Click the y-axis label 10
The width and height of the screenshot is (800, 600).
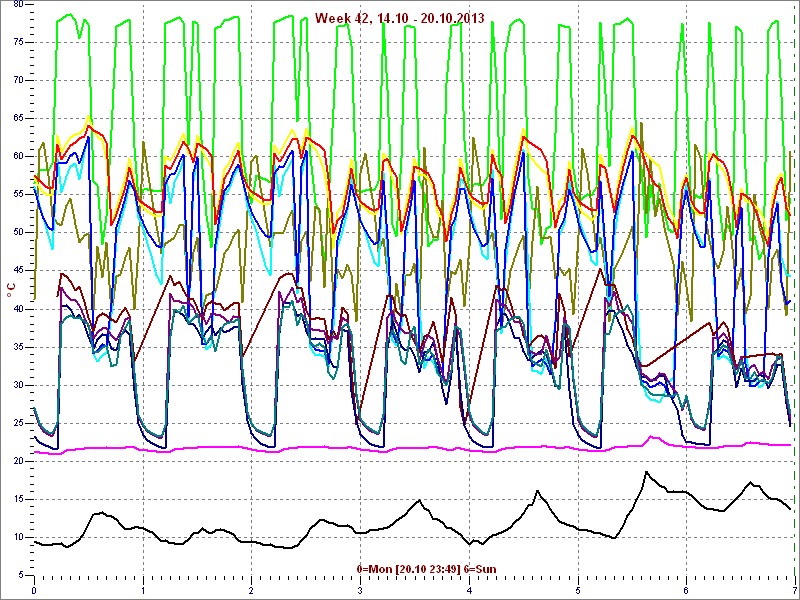(17, 537)
